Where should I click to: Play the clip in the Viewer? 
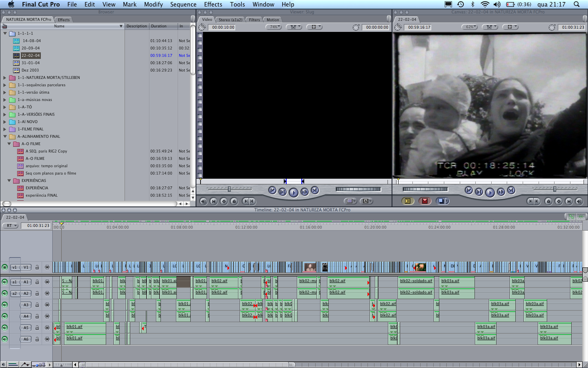point(293,192)
